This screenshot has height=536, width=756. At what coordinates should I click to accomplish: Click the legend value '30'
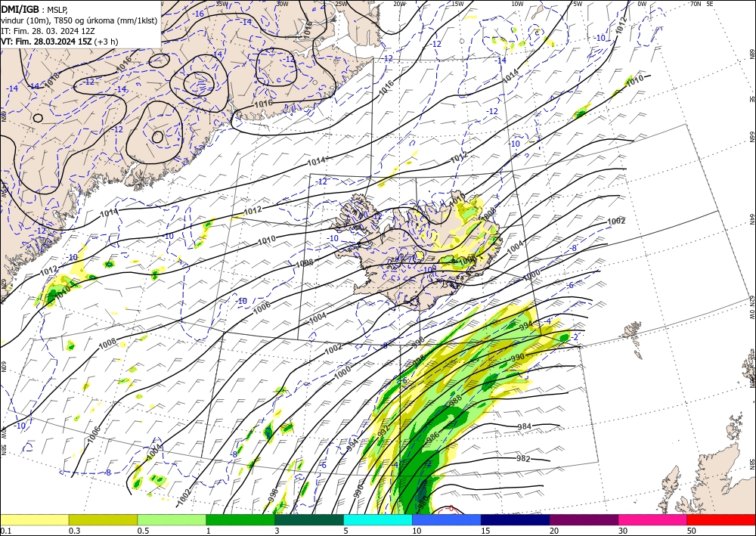click(x=623, y=531)
